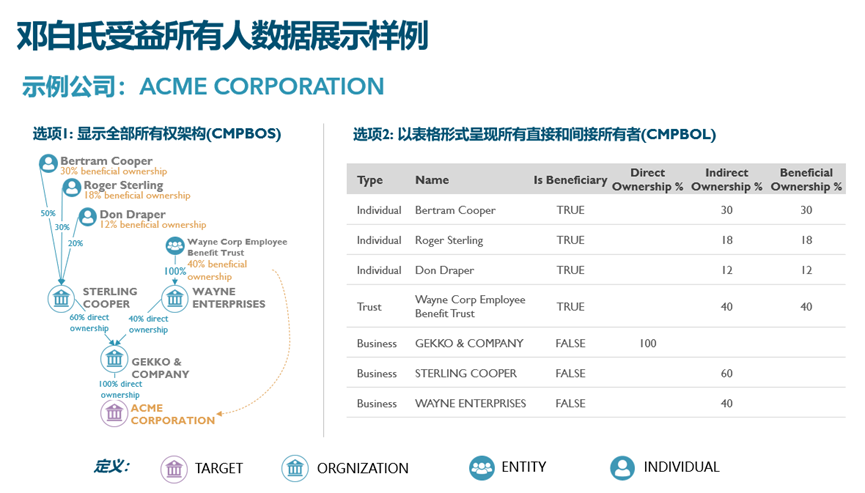Click the Name column header
Screen dimensions: 865x493
pyautogui.click(x=432, y=180)
